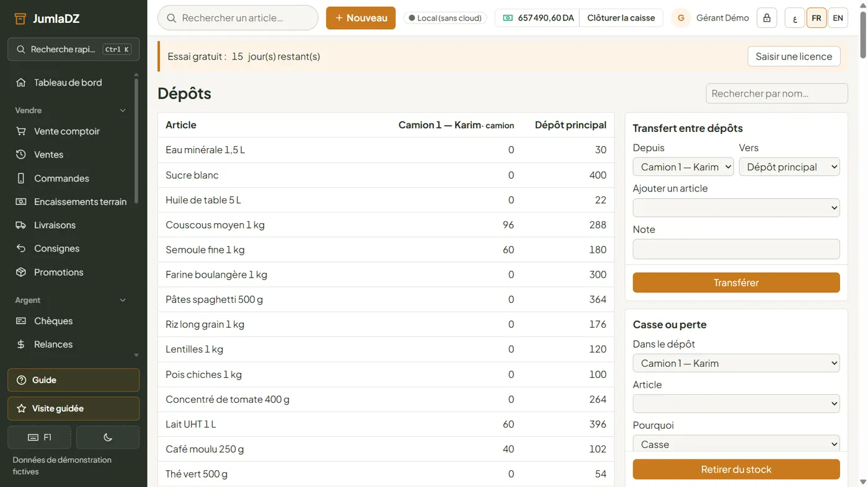
Task: Choose depot in Dans le dépôt dropdown
Action: (737, 363)
